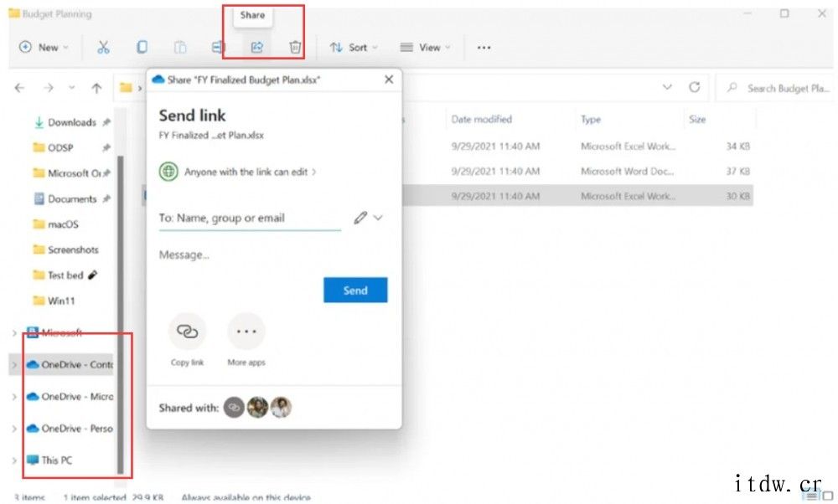838x504 pixels.
Task: Click the Share icon in toolbar
Action: (x=257, y=47)
